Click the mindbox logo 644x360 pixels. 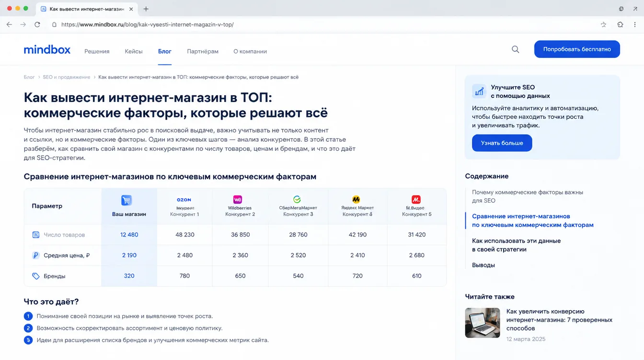(x=47, y=49)
